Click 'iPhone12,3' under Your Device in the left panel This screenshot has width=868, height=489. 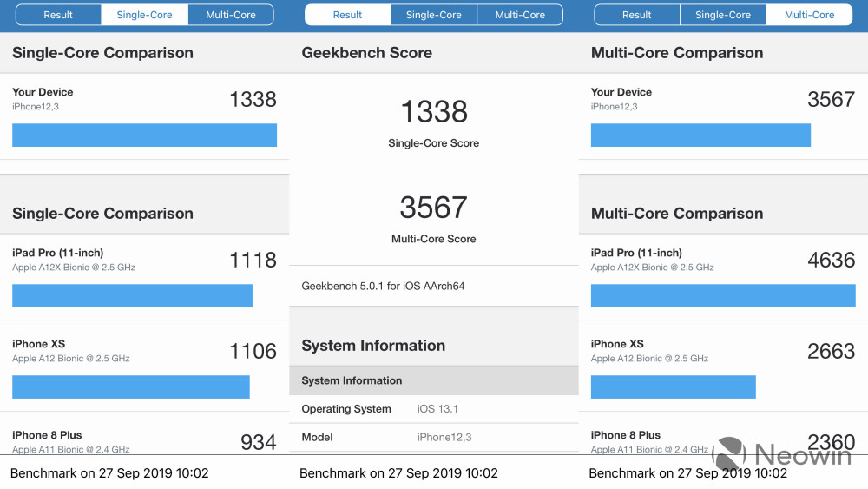36,107
